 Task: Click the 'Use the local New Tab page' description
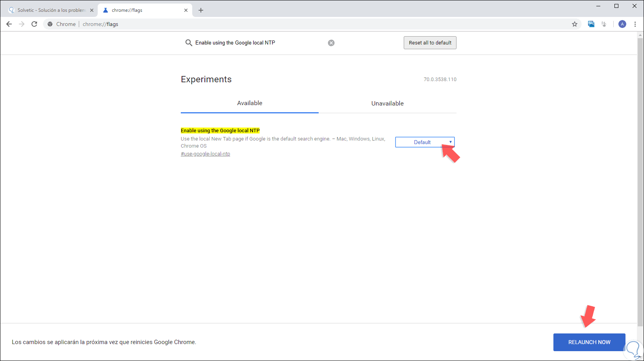(283, 142)
